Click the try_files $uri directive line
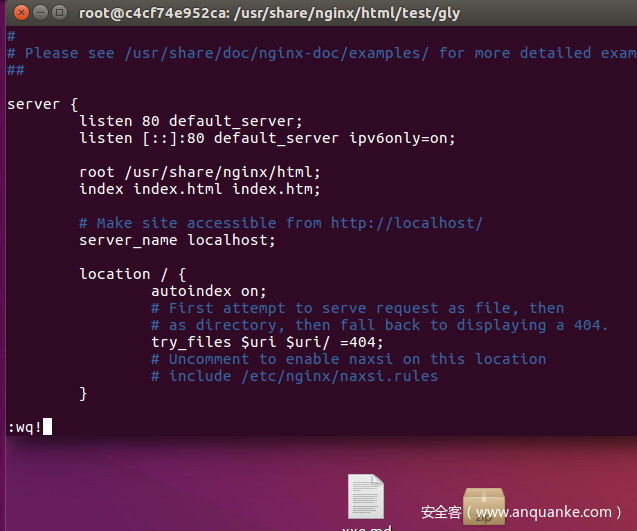This screenshot has height=531, width=637. (266, 342)
